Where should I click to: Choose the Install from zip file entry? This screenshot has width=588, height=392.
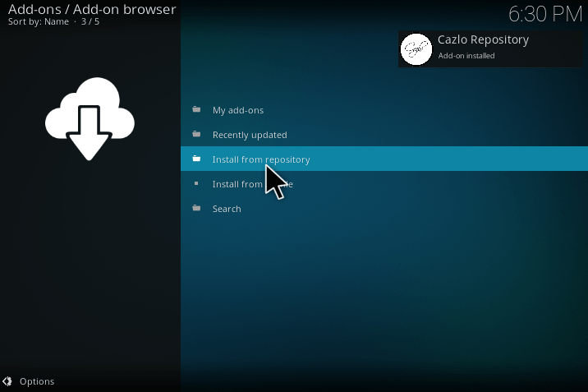click(384, 184)
